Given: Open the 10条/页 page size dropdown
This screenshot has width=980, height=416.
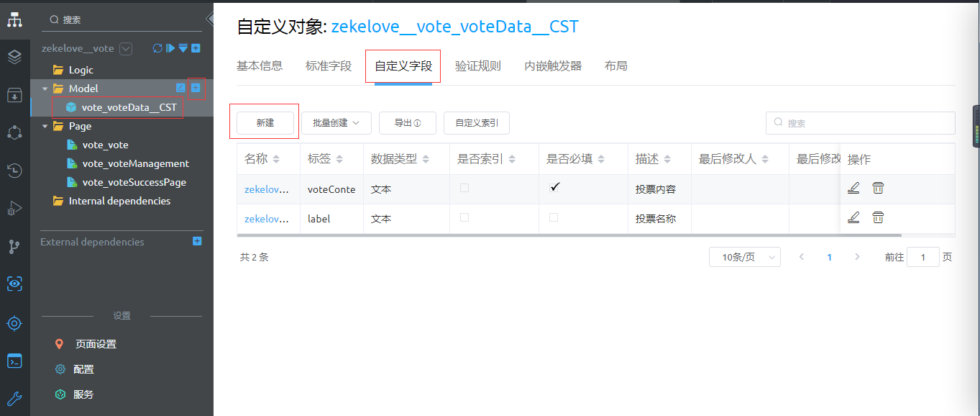Looking at the screenshot, I should click(744, 257).
